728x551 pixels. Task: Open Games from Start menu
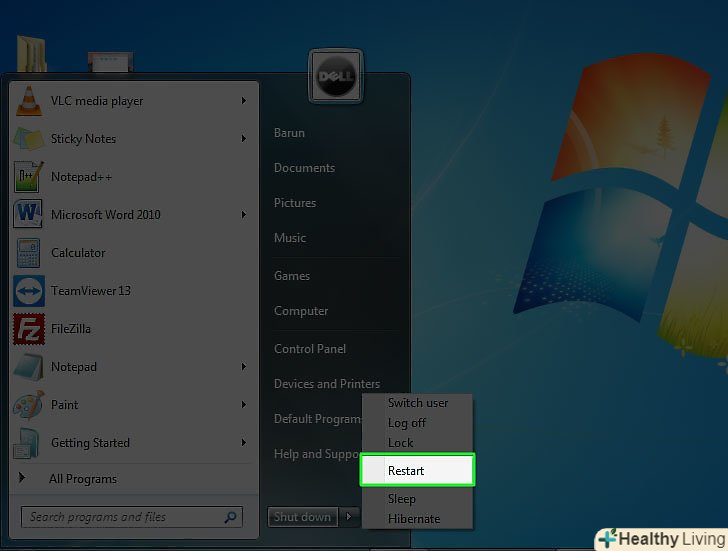tap(292, 276)
